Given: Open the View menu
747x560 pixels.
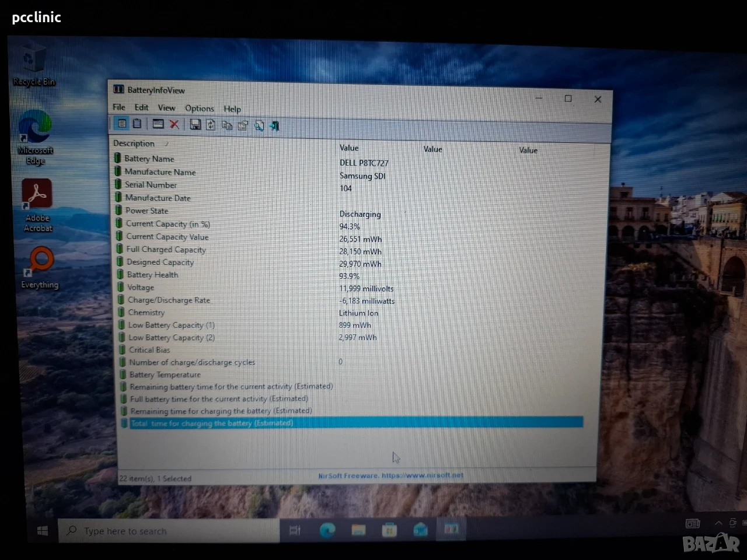Looking at the screenshot, I should (166, 108).
